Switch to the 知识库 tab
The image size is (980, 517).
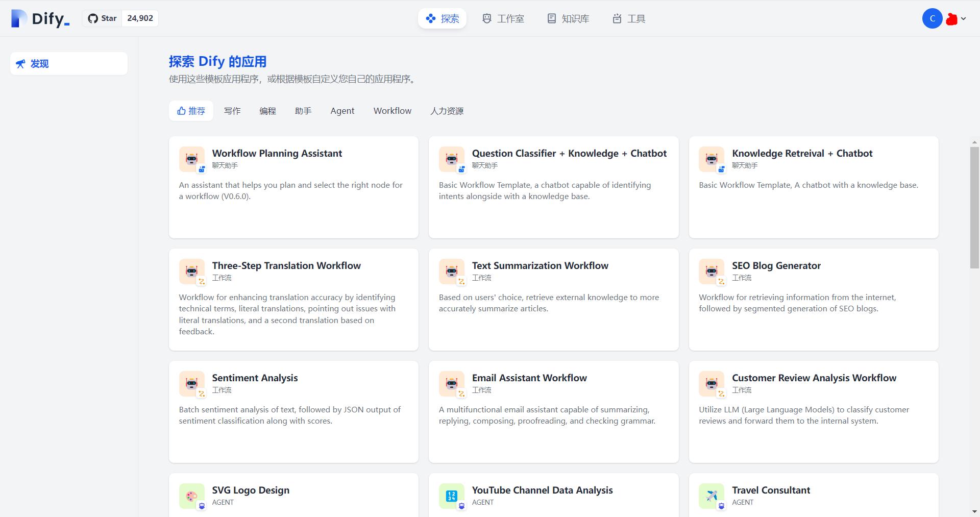click(x=568, y=18)
